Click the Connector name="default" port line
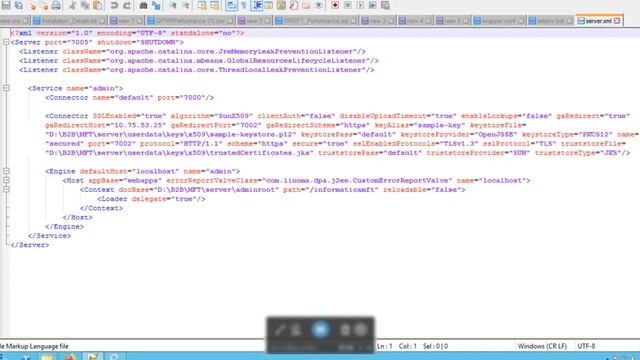 tap(129, 98)
